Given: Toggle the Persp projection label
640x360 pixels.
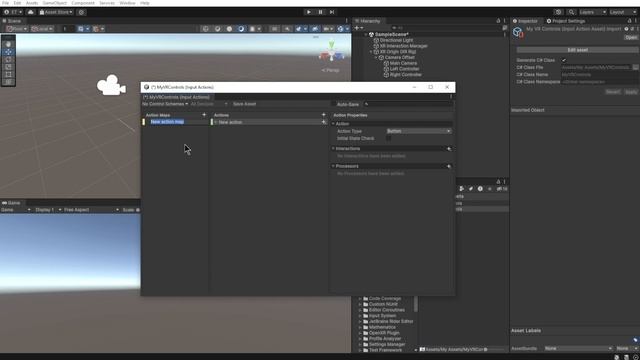Looking at the screenshot, I should coord(331,70).
